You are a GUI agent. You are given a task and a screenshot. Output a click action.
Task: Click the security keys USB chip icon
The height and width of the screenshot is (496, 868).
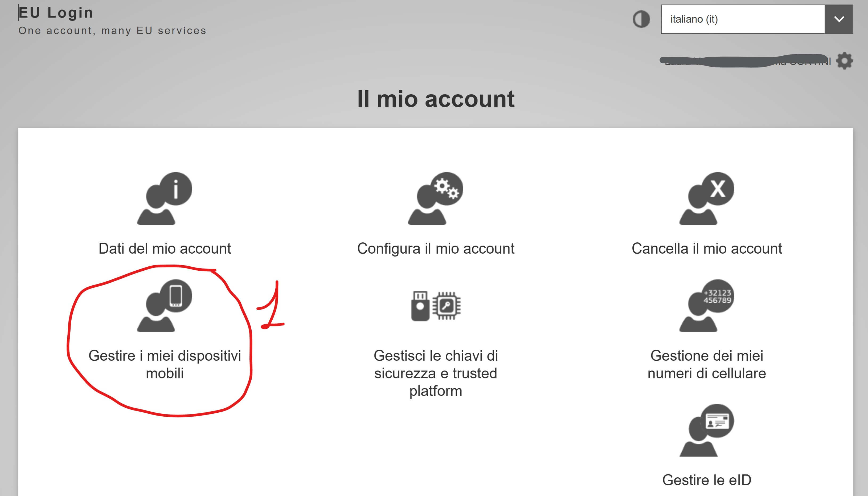tap(436, 306)
